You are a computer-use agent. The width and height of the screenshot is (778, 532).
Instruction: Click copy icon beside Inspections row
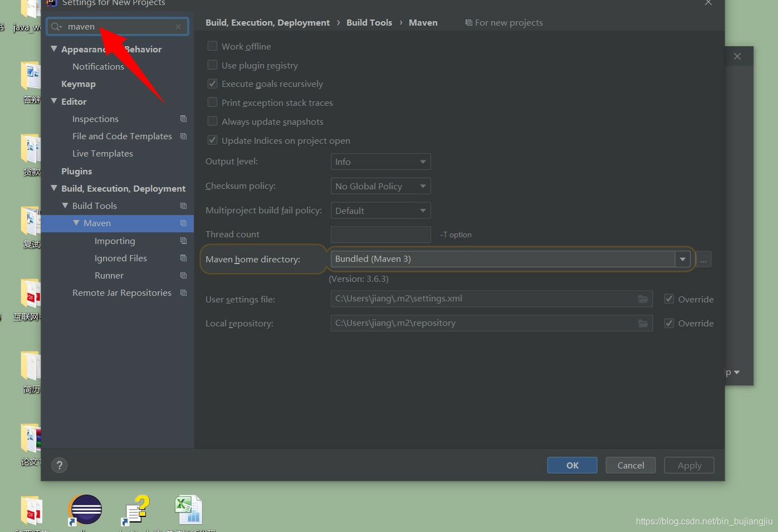tap(183, 119)
